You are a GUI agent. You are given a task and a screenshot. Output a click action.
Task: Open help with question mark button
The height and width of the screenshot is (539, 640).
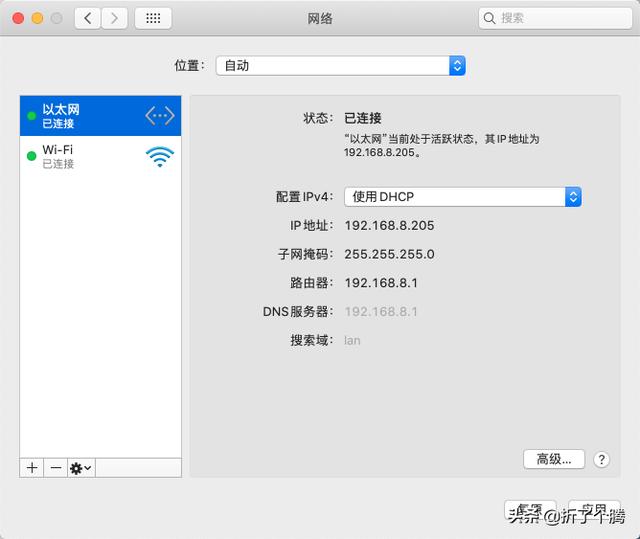(x=601, y=459)
